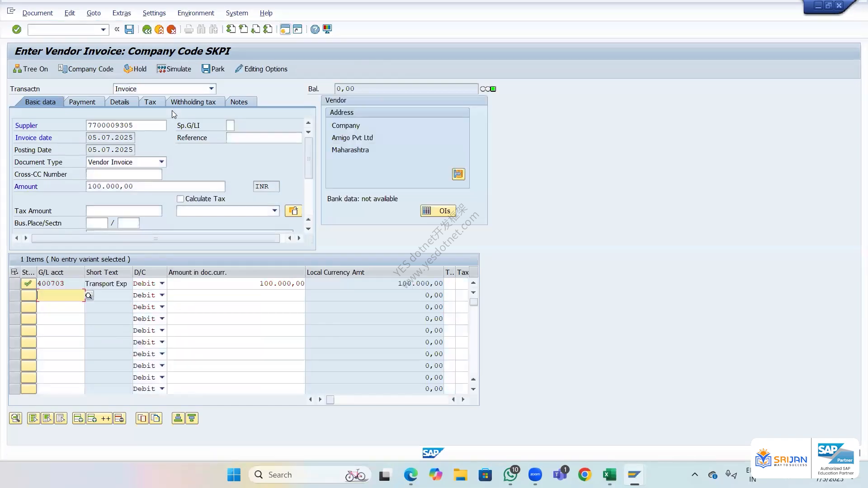Click the green Back arrow icon
This screenshot has height=488, width=868.
pos(147,29)
